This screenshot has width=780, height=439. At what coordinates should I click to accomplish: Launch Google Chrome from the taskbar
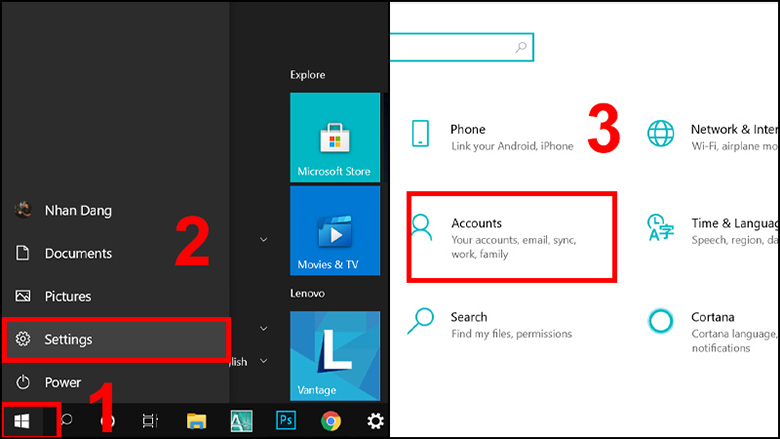click(x=331, y=421)
